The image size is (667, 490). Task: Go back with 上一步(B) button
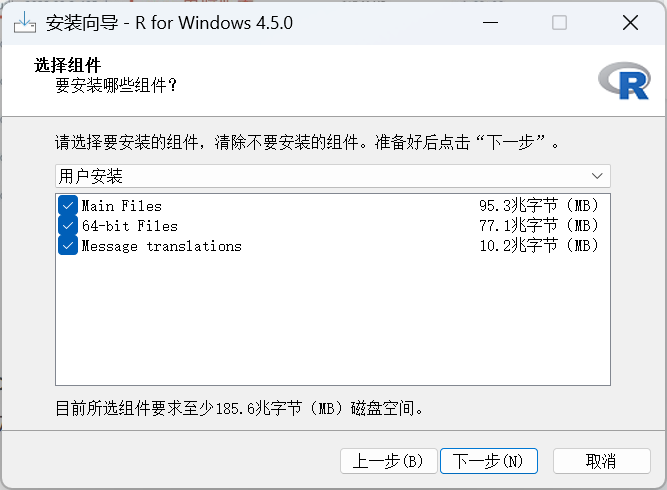tap(389, 461)
